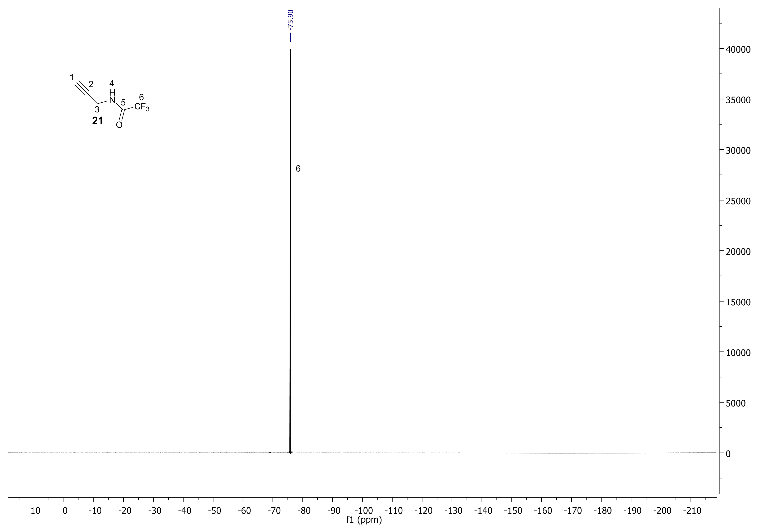Click the 10 ppm axis tick label

click(x=35, y=511)
